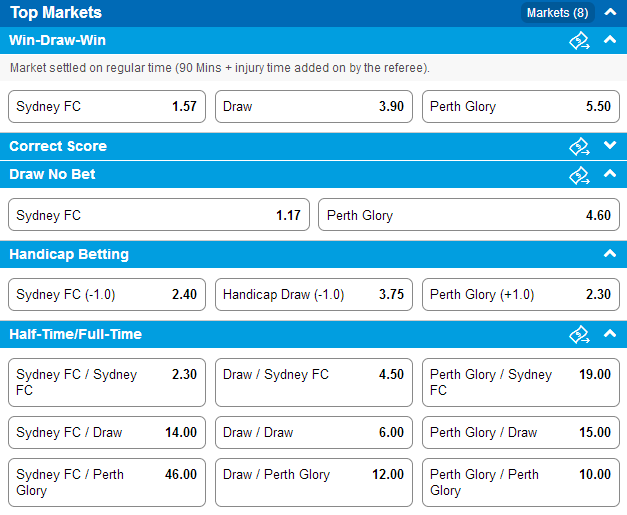Collapse the Draw No Bet market
The width and height of the screenshot is (627, 515).
(x=610, y=174)
